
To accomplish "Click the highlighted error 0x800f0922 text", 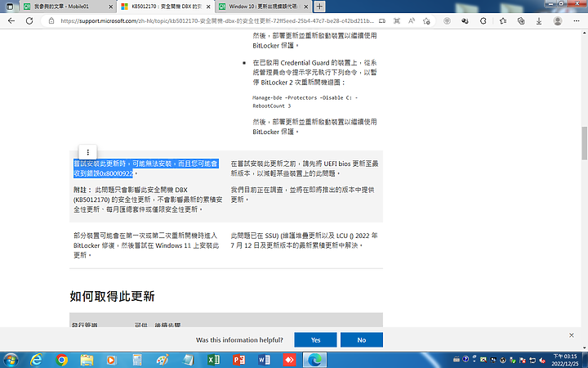I will click(x=146, y=168).
